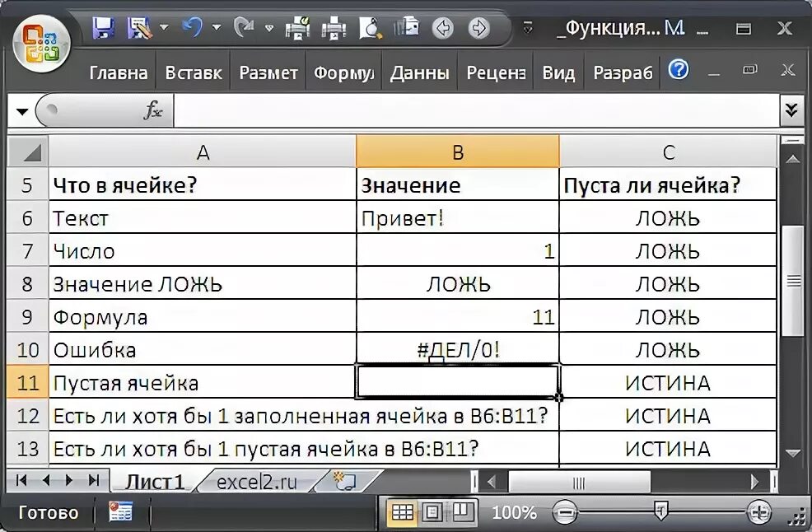This screenshot has width=812, height=532.
Task: Go to first sheet with tab navigation arrow
Action: tap(21, 481)
